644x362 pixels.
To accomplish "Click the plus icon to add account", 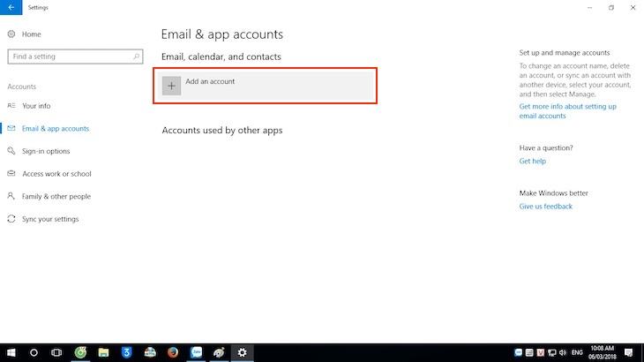I will (171, 86).
